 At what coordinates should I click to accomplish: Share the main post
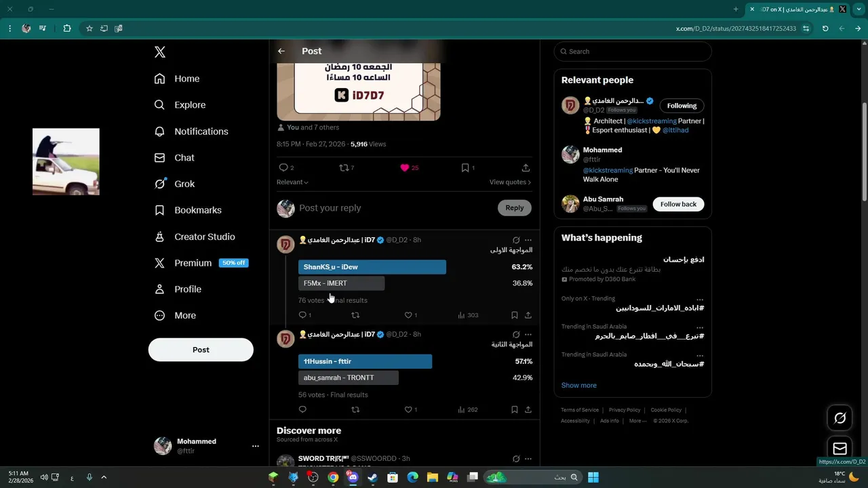526,167
